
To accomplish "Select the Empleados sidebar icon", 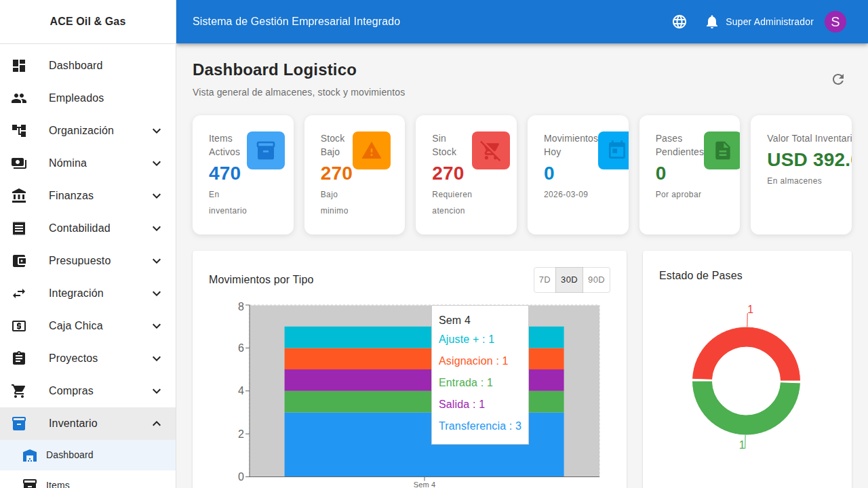I will click(19, 98).
